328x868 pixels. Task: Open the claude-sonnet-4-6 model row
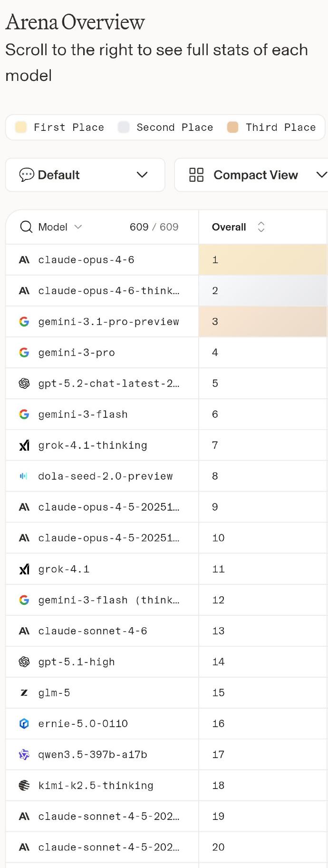click(x=93, y=631)
